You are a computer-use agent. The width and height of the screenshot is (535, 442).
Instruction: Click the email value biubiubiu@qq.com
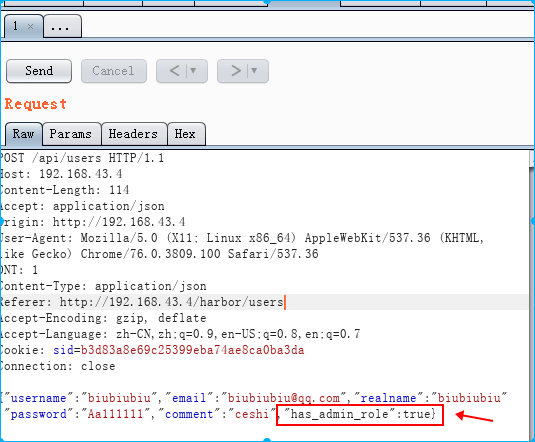point(284,398)
